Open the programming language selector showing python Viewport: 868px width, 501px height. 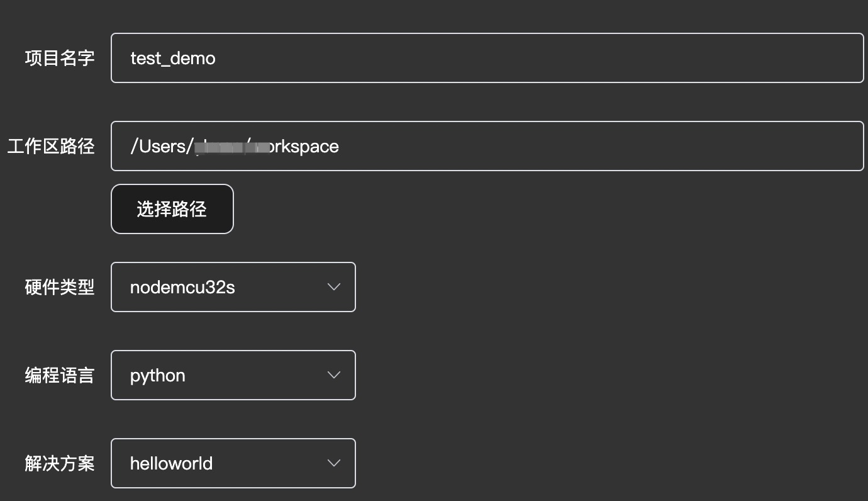click(233, 375)
